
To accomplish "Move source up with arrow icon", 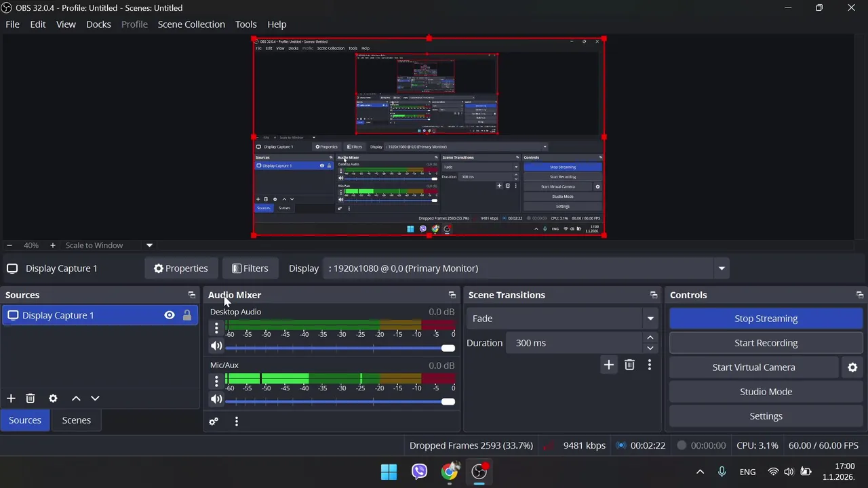I will click(x=76, y=399).
